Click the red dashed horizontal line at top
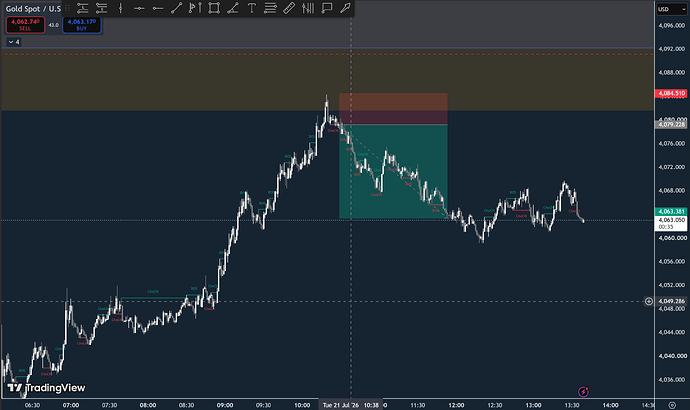The width and height of the screenshot is (690, 410). pos(327,54)
